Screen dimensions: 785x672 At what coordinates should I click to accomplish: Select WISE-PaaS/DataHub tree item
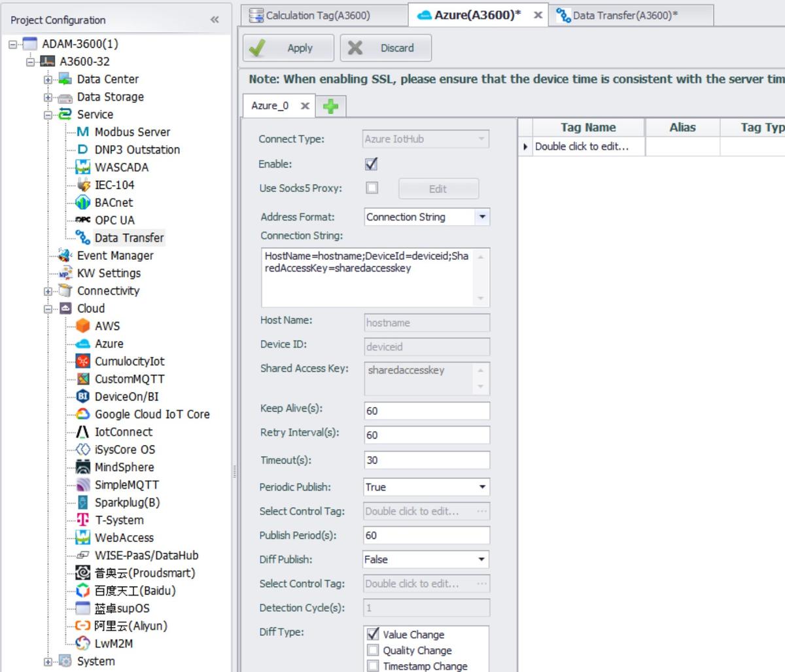147,556
